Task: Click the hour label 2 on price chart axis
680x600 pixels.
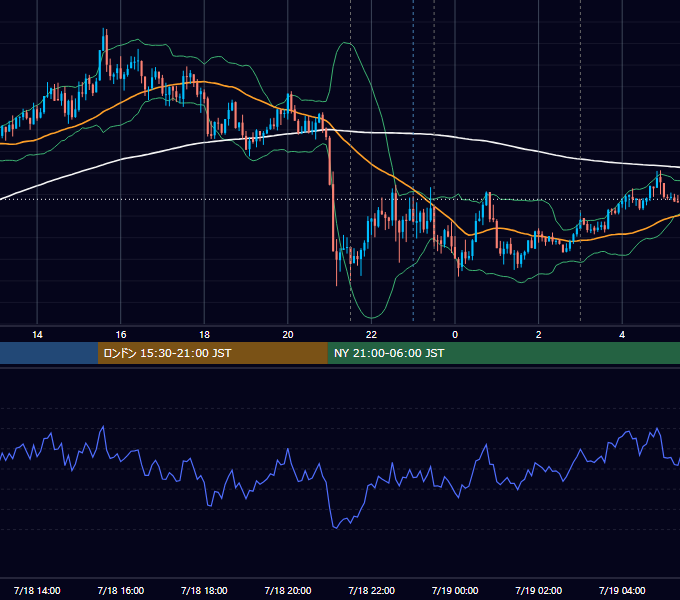Action: [x=539, y=335]
